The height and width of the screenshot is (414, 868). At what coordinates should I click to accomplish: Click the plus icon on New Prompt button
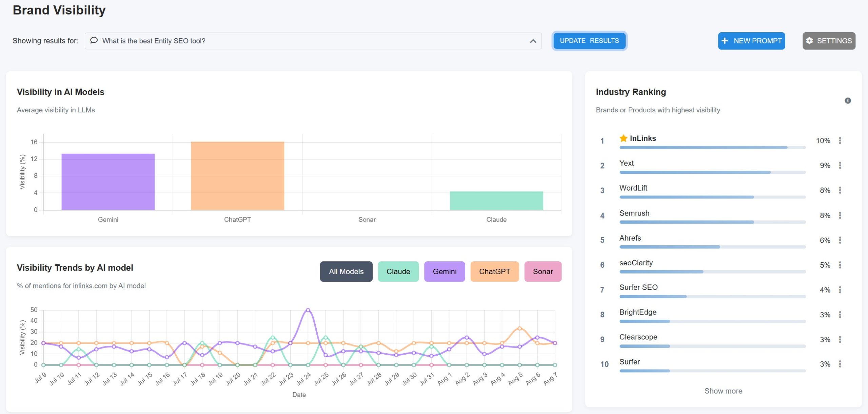(725, 40)
